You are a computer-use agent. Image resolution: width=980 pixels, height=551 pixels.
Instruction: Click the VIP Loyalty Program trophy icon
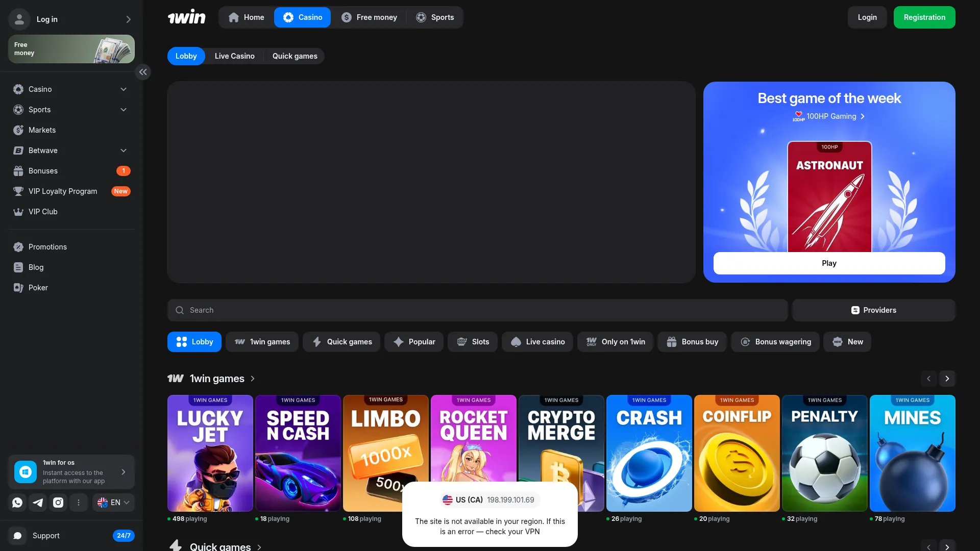pos(18,191)
